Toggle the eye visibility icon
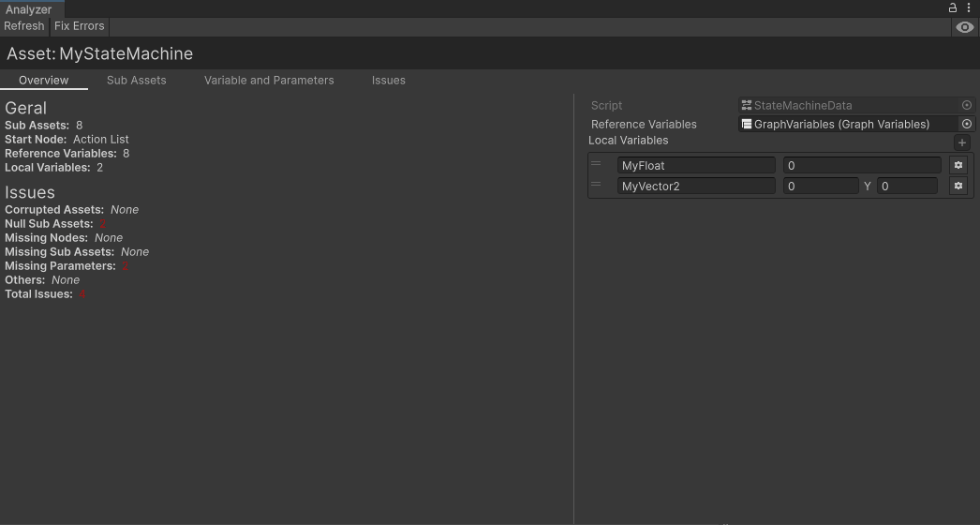The image size is (980, 525). tap(964, 27)
